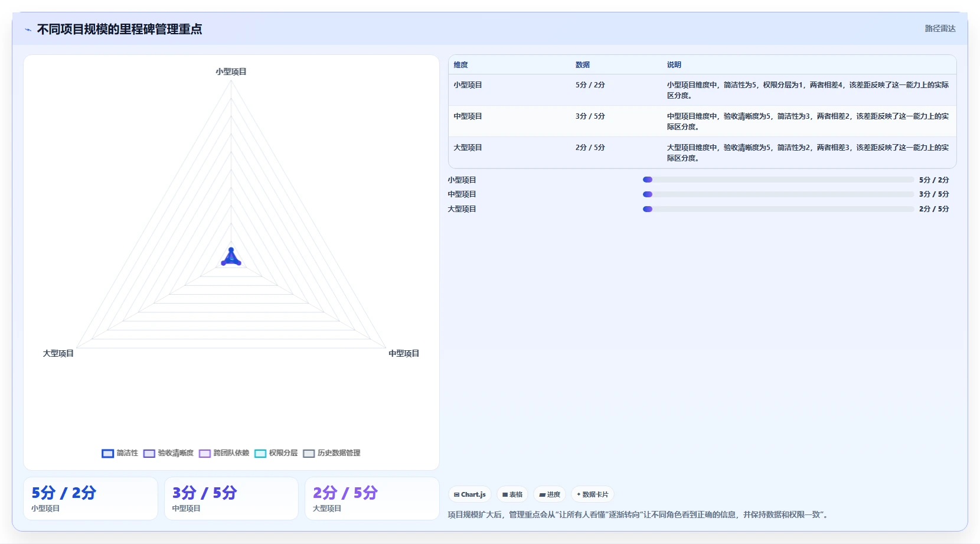
Task: Click the 进度 chip
Action: tap(550, 494)
